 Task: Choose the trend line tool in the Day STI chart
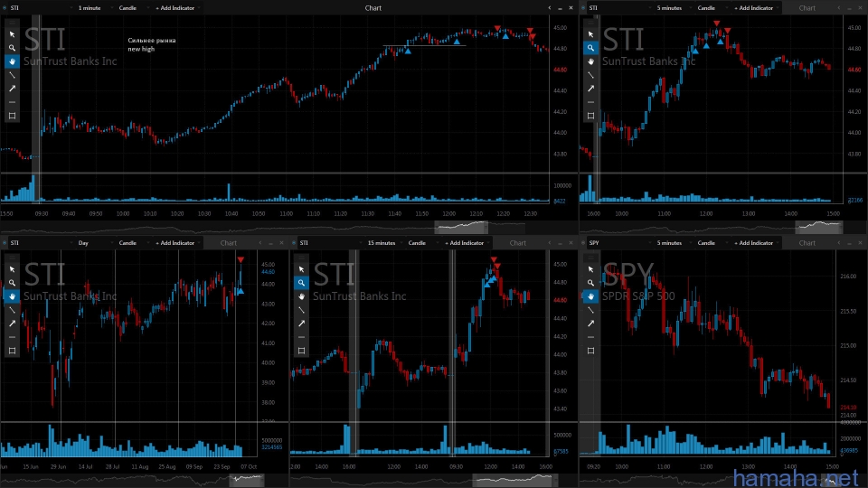tap(12, 310)
